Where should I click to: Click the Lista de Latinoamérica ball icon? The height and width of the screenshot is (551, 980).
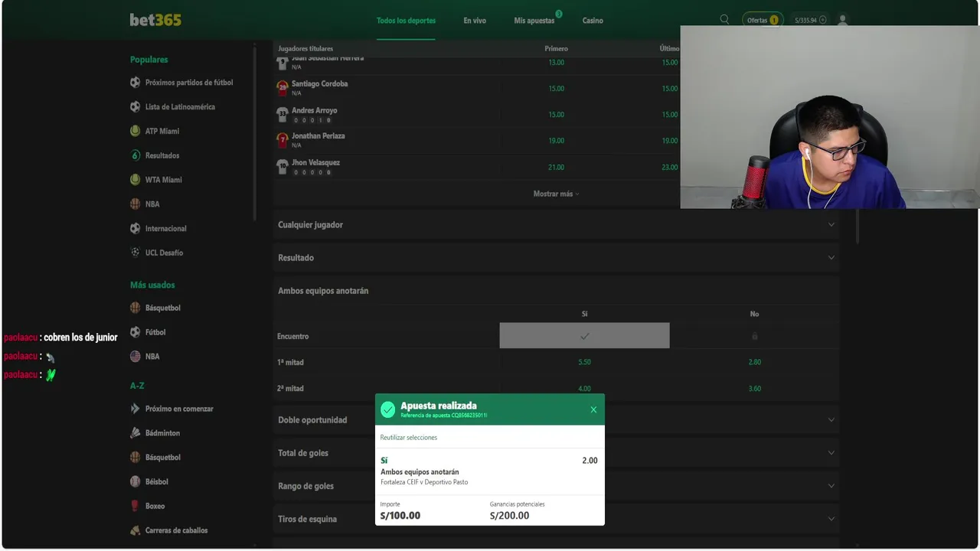click(x=136, y=107)
